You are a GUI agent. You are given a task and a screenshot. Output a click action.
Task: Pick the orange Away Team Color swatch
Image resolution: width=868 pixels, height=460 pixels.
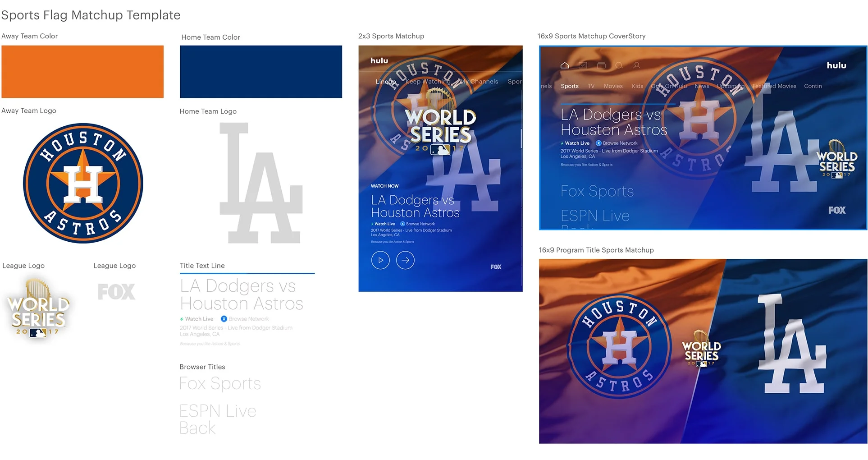(82, 72)
